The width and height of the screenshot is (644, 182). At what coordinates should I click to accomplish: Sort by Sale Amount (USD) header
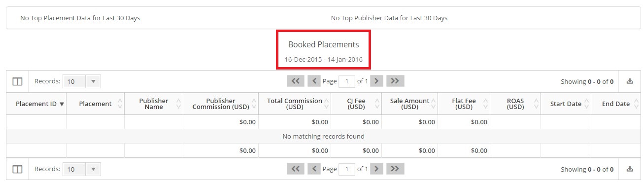[x=409, y=104]
